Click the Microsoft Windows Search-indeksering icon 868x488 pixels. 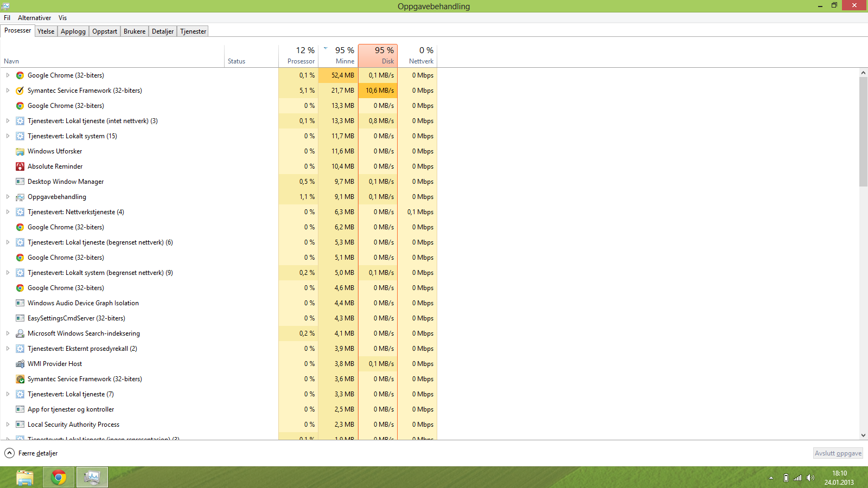tap(20, 333)
